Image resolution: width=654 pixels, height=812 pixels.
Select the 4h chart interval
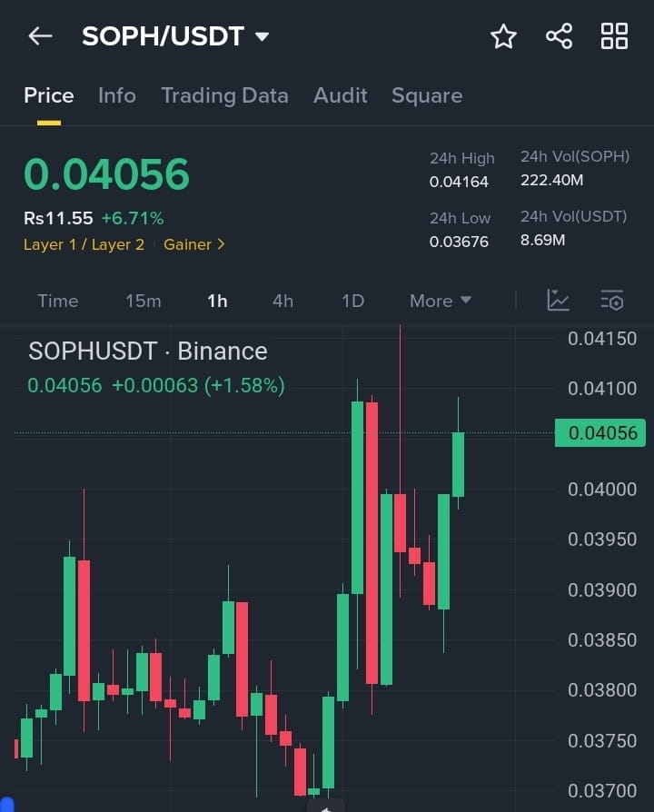(282, 301)
